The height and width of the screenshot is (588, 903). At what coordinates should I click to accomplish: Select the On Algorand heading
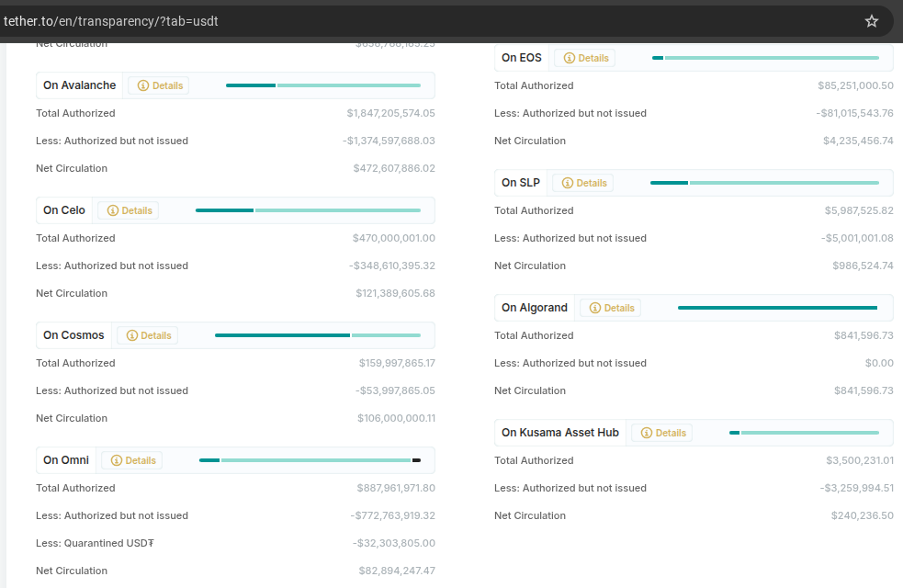click(535, 308)
